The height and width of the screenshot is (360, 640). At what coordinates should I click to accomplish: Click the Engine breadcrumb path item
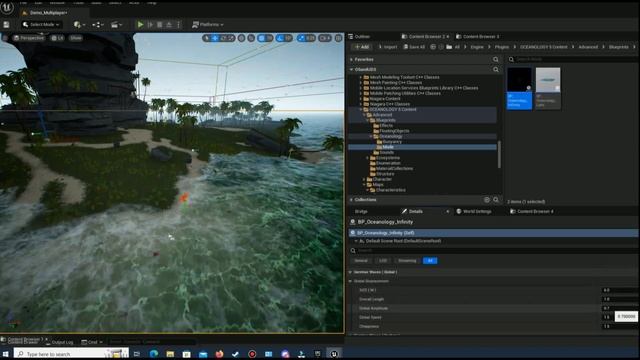click(x=477, y=47)
